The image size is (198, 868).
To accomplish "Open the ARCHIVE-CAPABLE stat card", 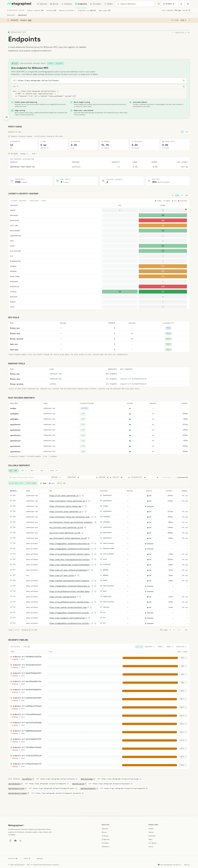I will click(122, 181).
